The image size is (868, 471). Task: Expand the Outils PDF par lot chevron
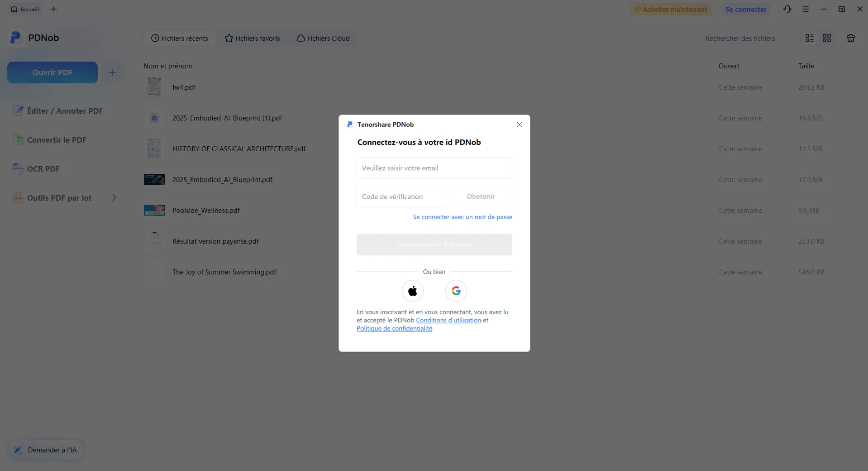click(x=114, y=197)
